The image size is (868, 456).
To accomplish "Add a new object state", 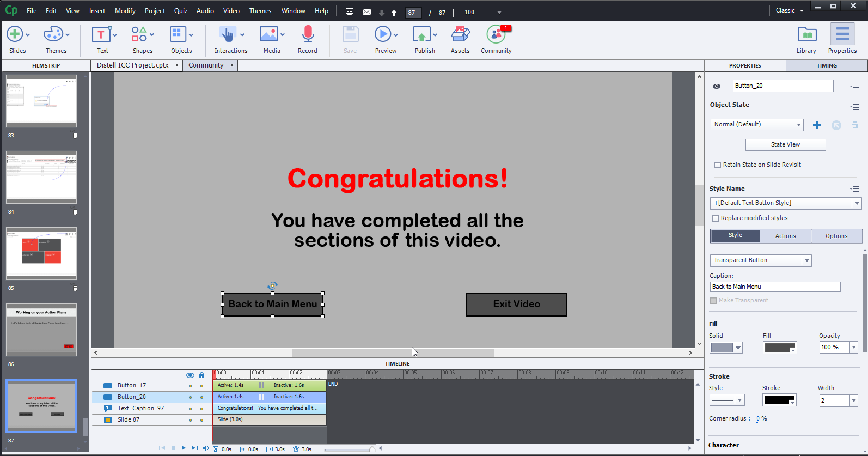I will (x=817, y=125).
